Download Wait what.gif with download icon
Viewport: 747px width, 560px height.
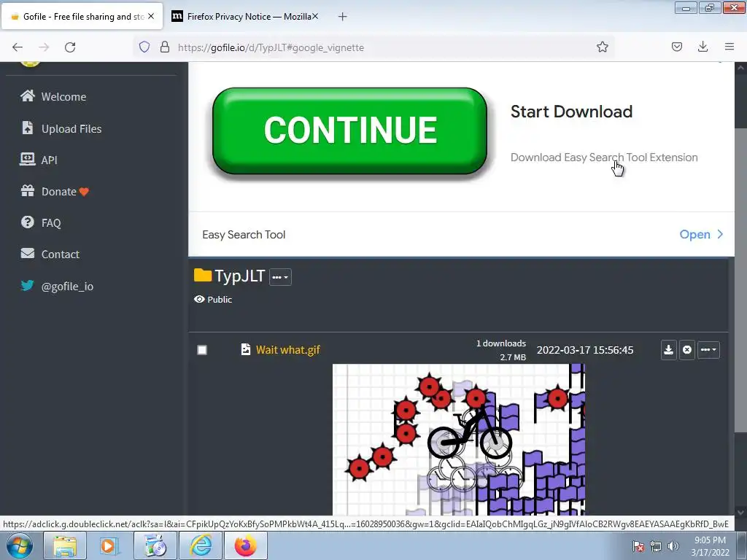pyautogui.click(x=668, y=350)
